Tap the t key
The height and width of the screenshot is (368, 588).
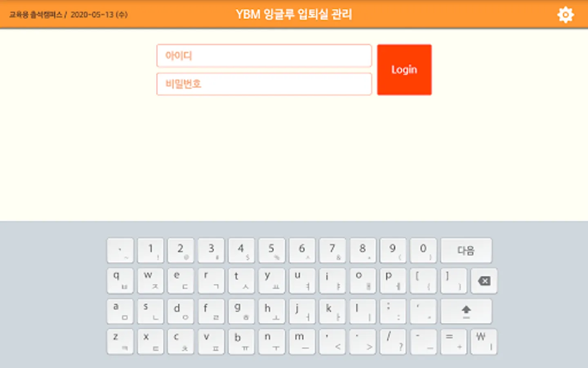point(241,281)
